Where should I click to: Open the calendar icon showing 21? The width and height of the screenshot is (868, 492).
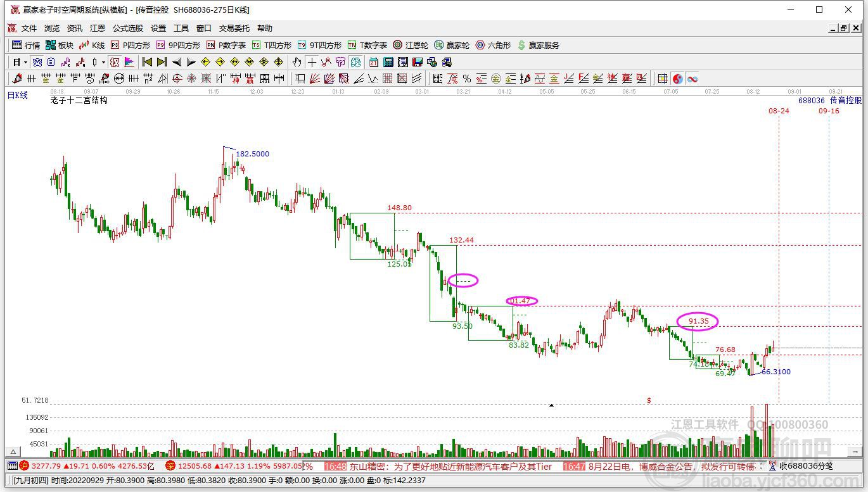[x=374, y=62]
